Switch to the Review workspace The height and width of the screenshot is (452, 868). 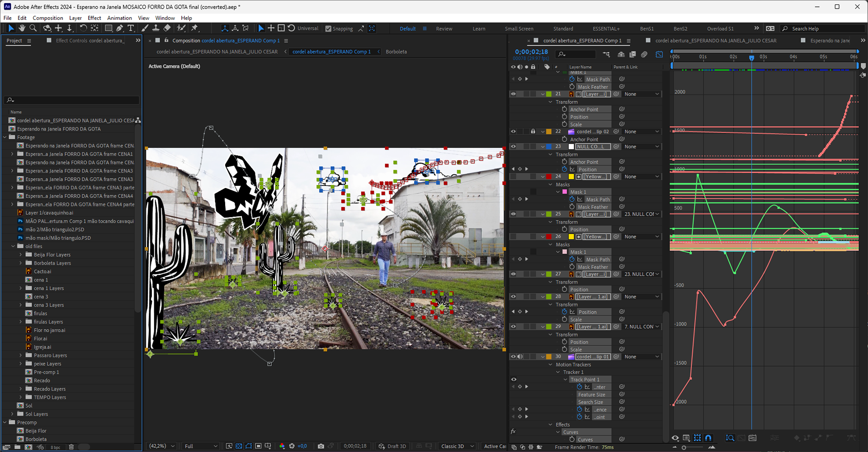pyautogui.click(x=444, y=28)
